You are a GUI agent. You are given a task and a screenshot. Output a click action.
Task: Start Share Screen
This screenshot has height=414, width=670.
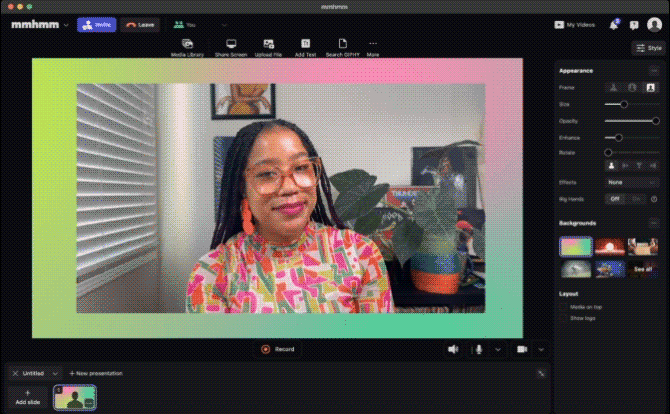(231, 48)
